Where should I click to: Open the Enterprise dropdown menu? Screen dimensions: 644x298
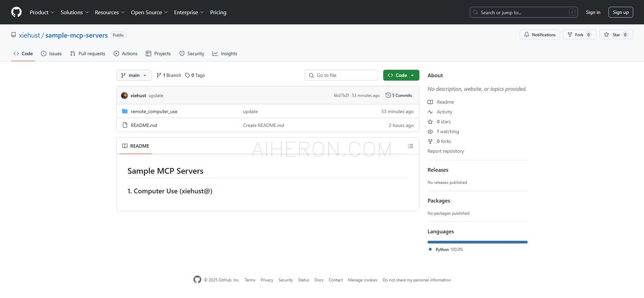pos(189,12)
